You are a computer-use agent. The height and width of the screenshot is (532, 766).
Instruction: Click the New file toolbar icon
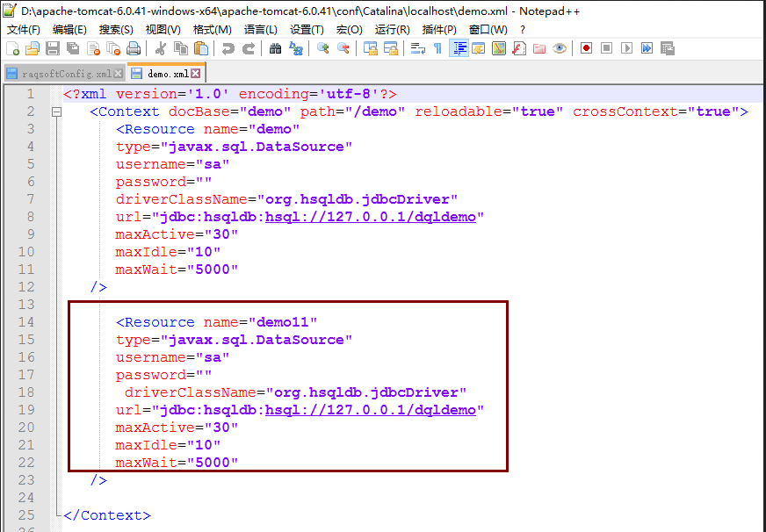click(x=12, y=48)
